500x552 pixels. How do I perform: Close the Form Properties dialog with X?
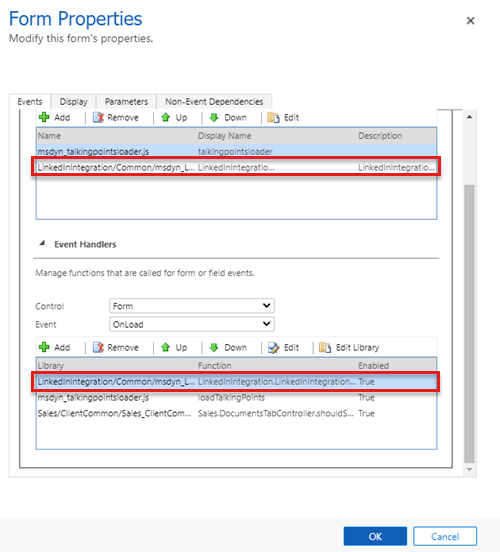(470, 21)
